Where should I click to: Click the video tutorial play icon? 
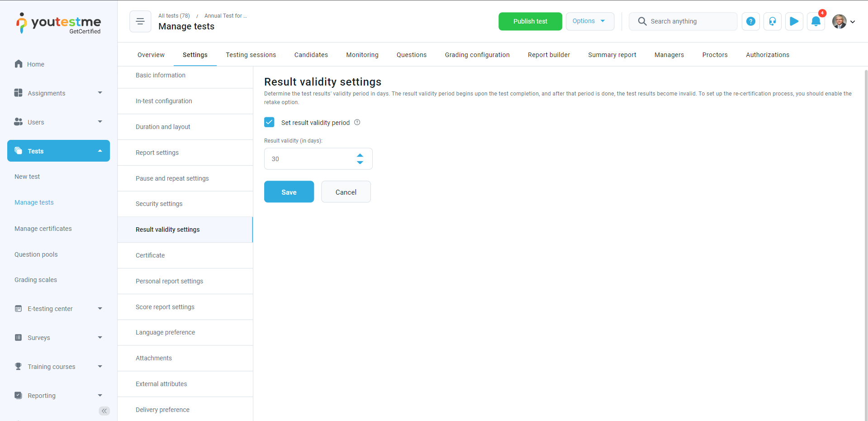[794, 21]
